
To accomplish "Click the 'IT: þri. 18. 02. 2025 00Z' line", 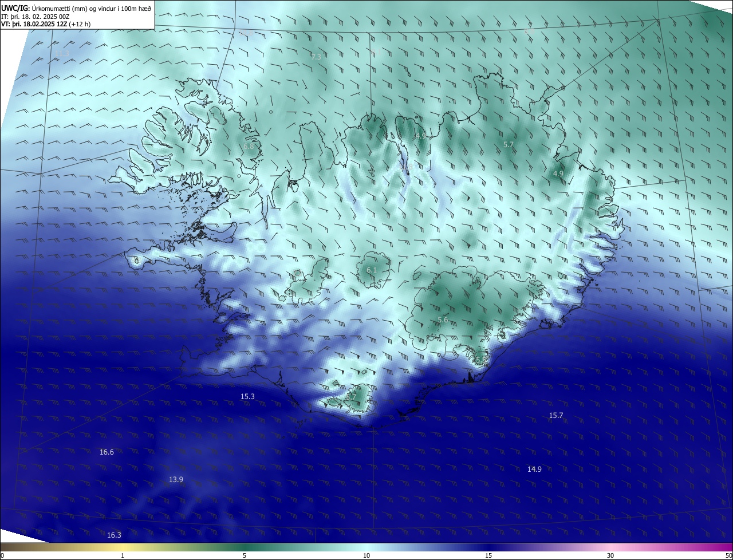I will point(35,16).
